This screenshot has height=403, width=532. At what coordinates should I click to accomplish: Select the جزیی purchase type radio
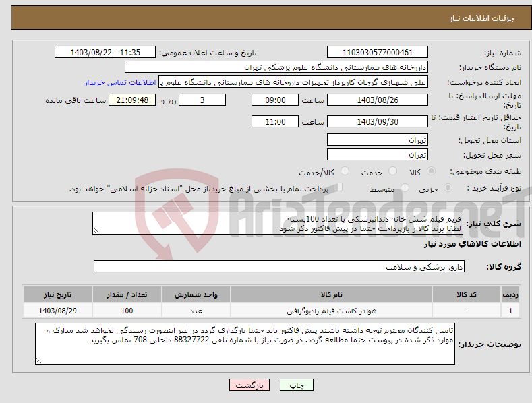[x=448, y=187]
